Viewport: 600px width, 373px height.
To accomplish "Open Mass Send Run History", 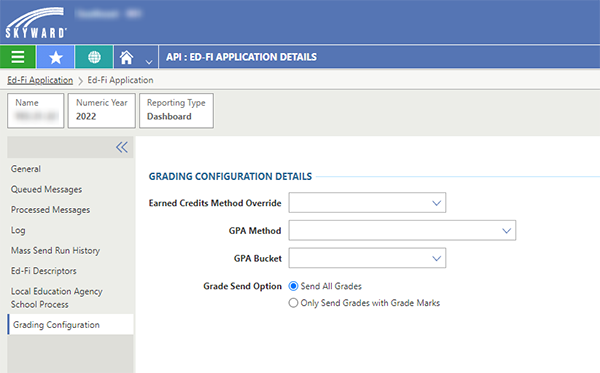I will (x=55, y=251).
